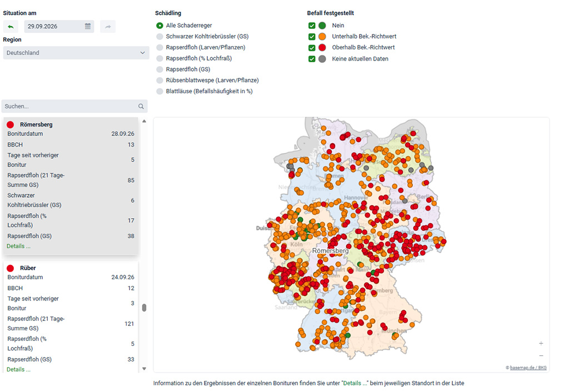
Task: Select Rapserdfloh (Larven/Pflanzen) option
Action: point(159,48)
